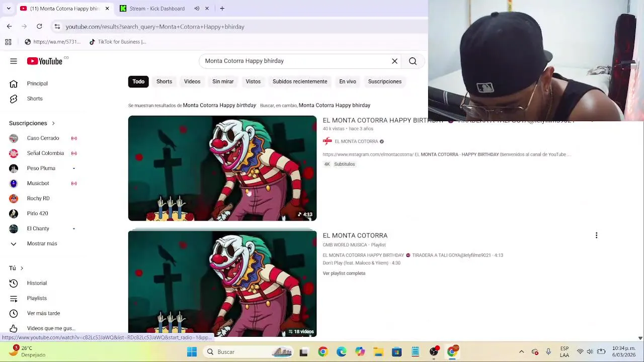This screenshot has height=362, width=644.
Task: Open the wa.me bookmark
Action: tap(52, 42)
